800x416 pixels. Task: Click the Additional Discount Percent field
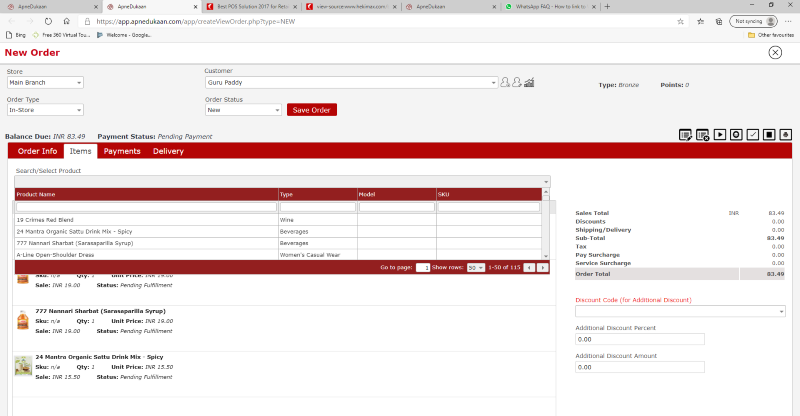click(627, 340)
